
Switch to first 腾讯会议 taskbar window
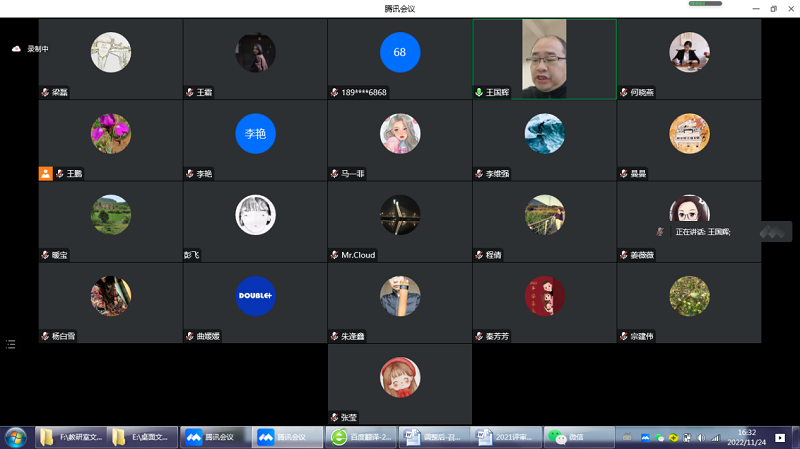[x=215, y=437]
